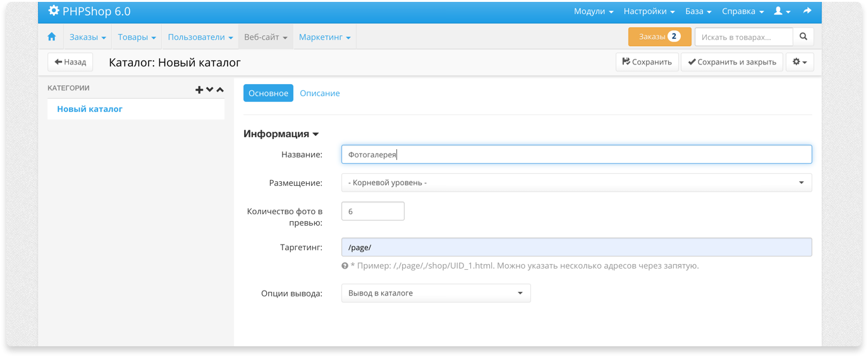Go to the home icon in navigation bar
Image resolution: width=868 pixels, height=357 pixels.
52,37
